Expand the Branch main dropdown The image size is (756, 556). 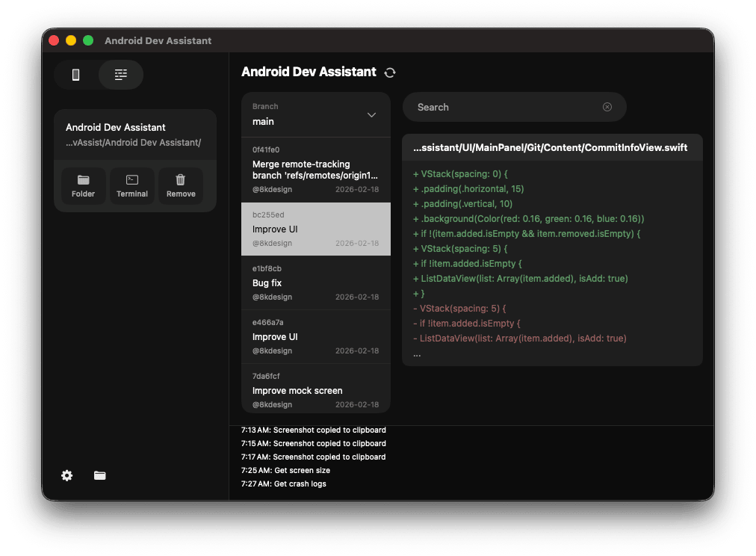coord(316,115)
